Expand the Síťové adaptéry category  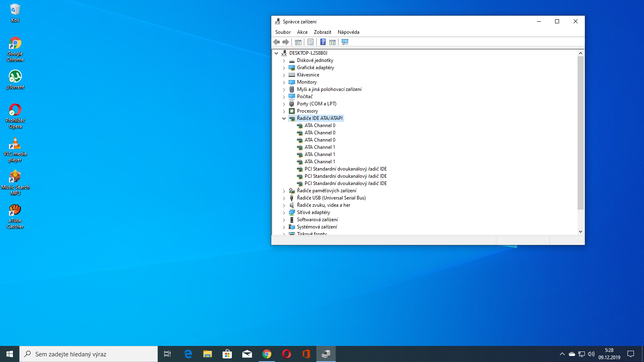(x=284, y=213)
